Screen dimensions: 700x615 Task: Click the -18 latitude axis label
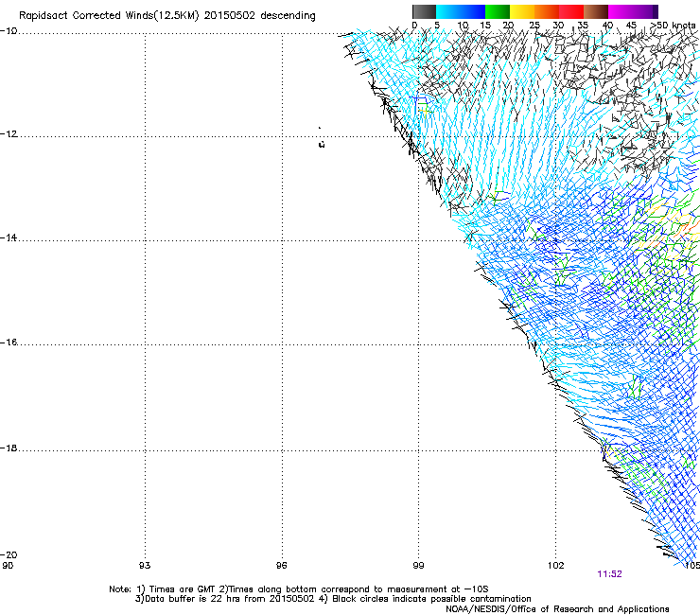tap(9, 448)
